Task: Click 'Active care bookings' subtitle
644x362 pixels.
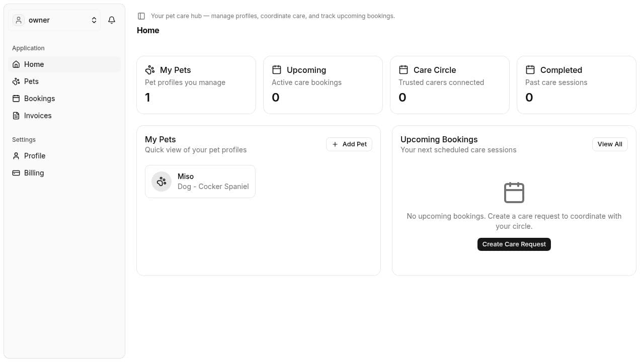Action: [x=306, y=82]
